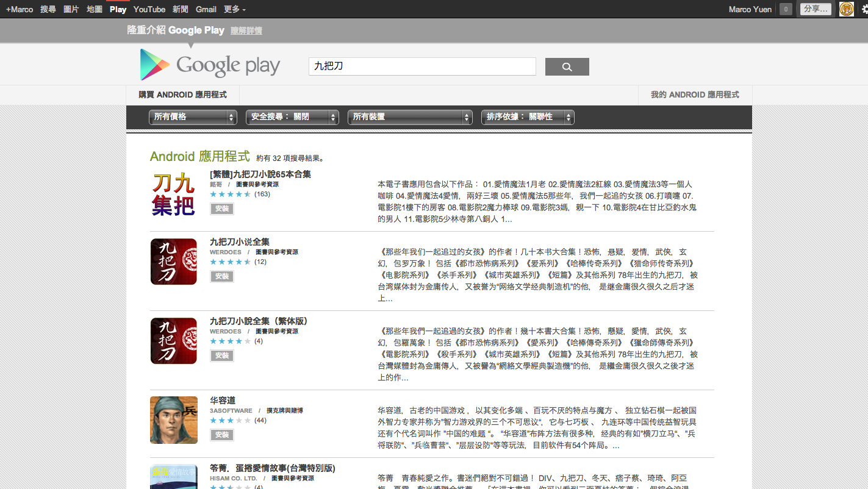This screenshot has width=868, height=489.
Task: Open the 九把刀小说全集 app icon
Action: tap(174, 262)
